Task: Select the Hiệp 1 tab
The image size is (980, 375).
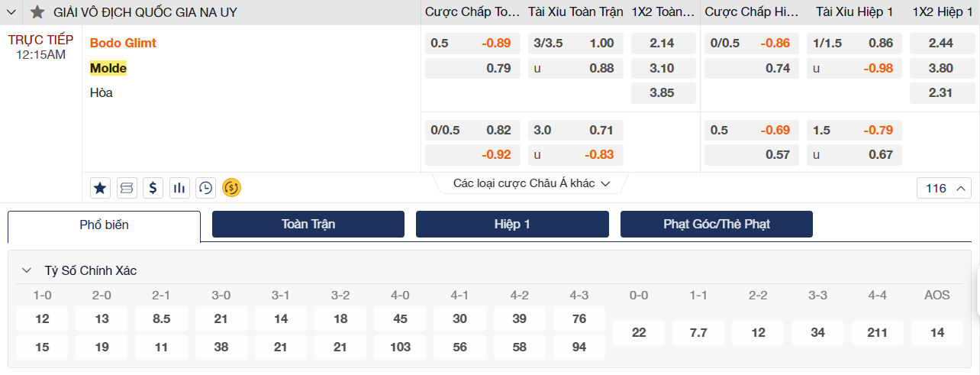Action: coord(512,225)
